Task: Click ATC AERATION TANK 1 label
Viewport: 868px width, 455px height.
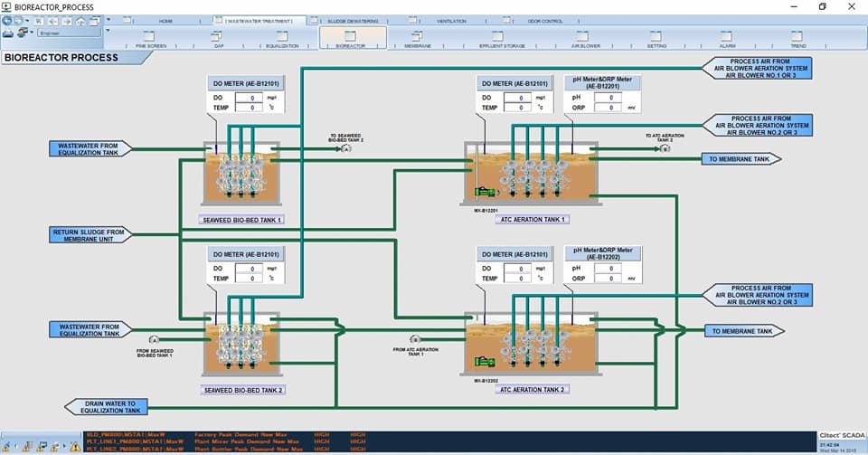Action: [533, 219]
